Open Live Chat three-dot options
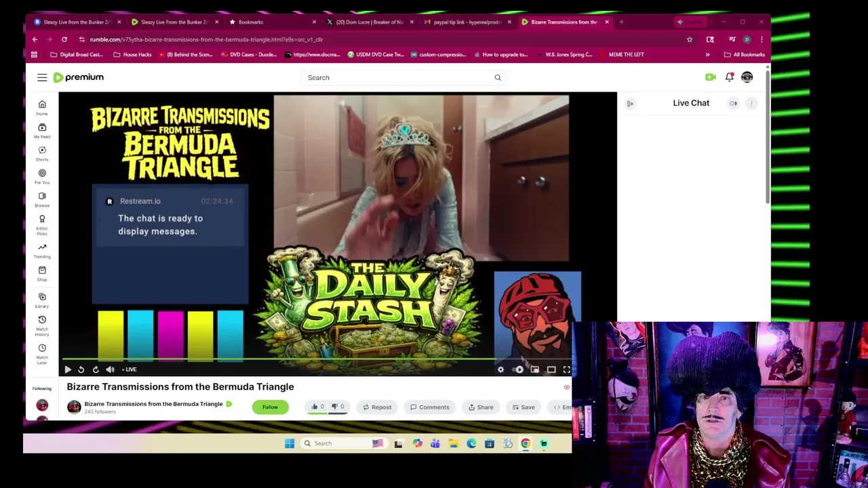Viewport: 868px width, 488px height. coord(751,103)
